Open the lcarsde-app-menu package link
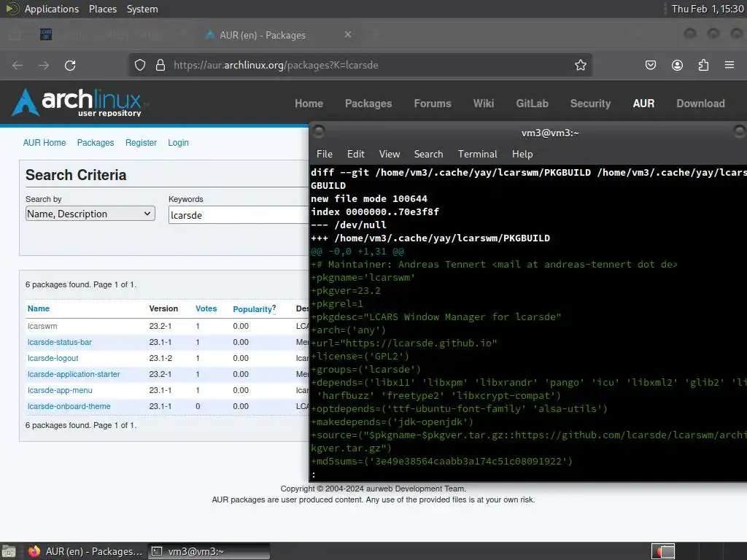Screen dimensions: 747x560 click(x=60, y=391)
